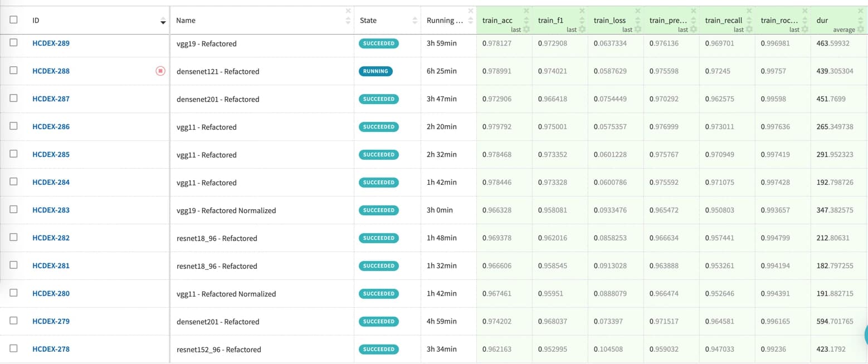Remove the train_loss column
Viewport: 868px width, 364px height.
pyautogui.click(x=638, y=11)
